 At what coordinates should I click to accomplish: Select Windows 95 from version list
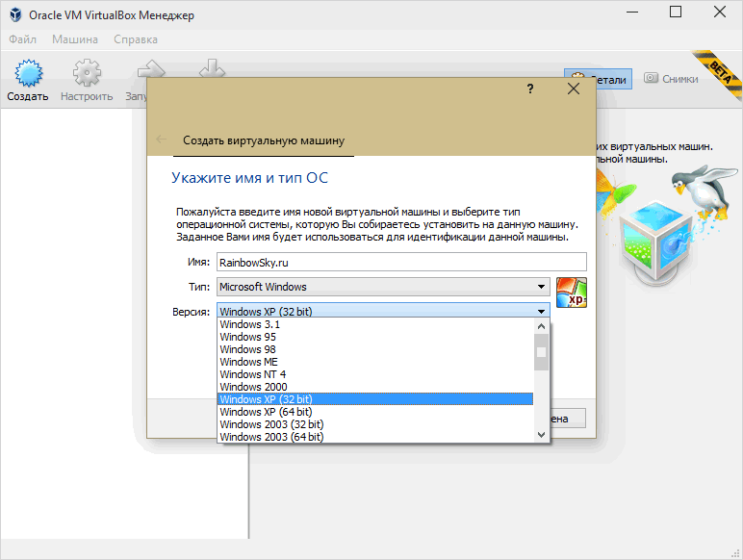coord(375,337)
